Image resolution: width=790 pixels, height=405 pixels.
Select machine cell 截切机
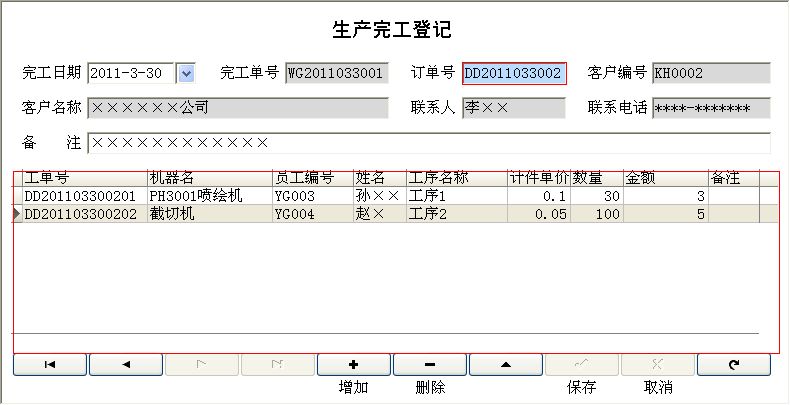(x=210, y=214)
